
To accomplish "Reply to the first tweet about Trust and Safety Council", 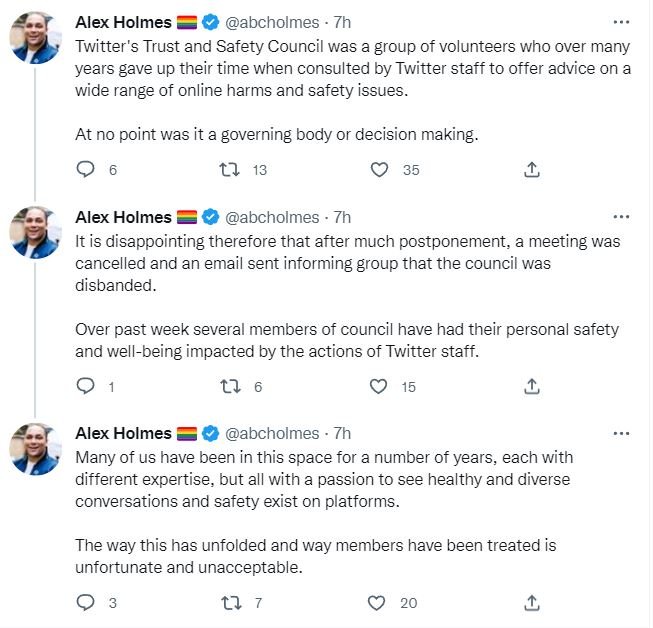I will 86,170.
